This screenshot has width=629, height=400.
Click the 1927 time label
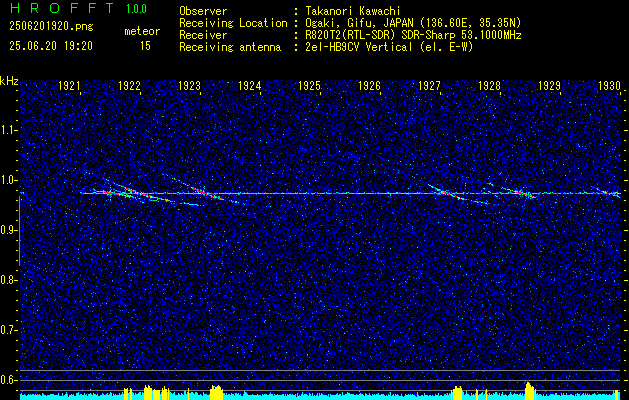429,85
